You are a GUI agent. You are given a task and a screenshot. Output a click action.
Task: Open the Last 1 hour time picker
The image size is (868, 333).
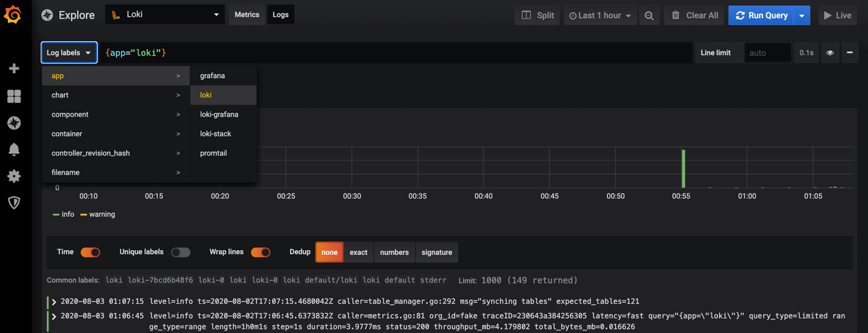click(x=600, y=15)
